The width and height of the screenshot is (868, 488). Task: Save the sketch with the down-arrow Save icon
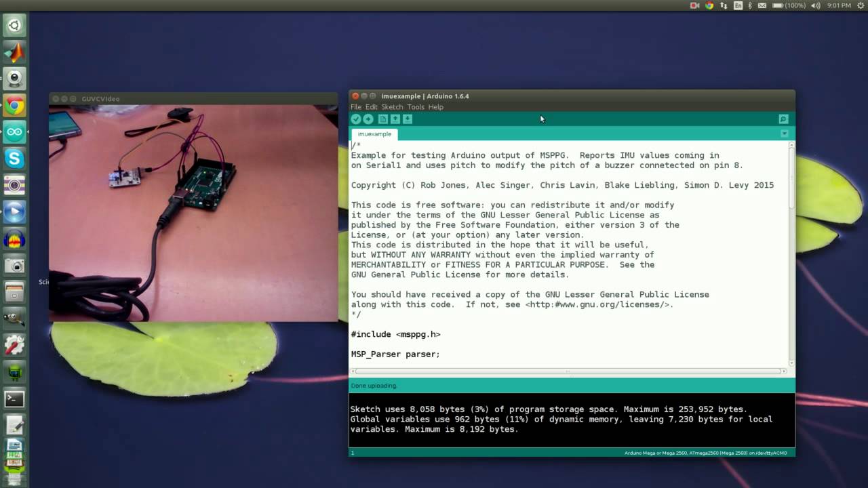[x=408, y=119]
